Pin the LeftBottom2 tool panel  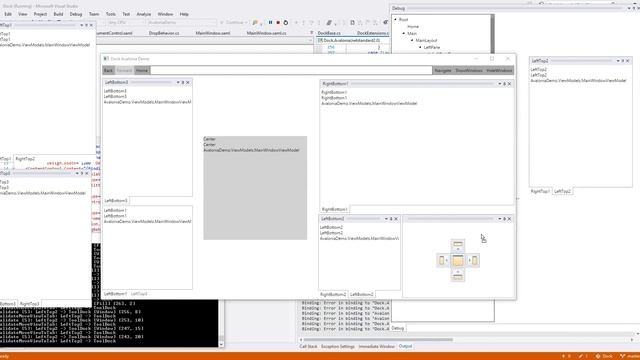(391, 219)
